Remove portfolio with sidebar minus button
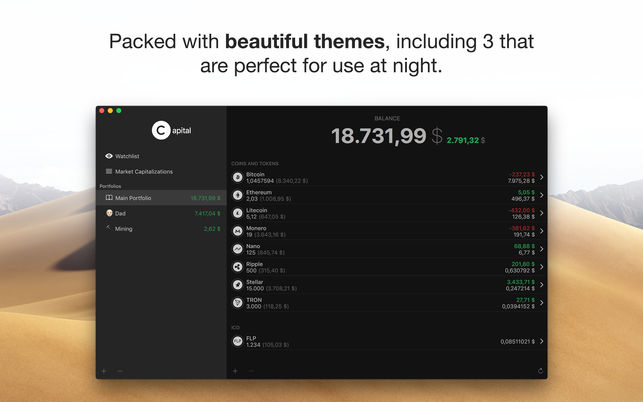The image size is (643, 402). click(x=120, y=371)
